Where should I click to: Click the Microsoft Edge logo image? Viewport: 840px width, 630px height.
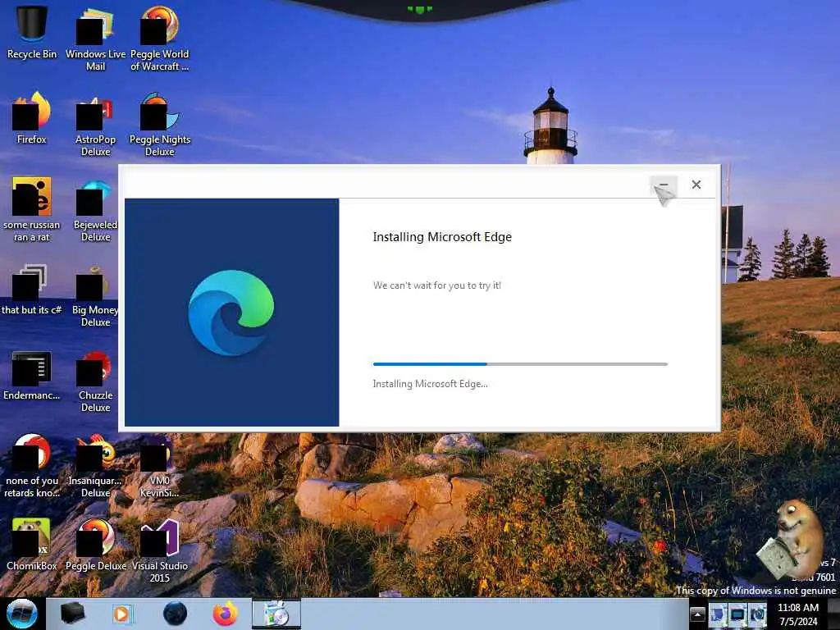[x=231, y=313]
